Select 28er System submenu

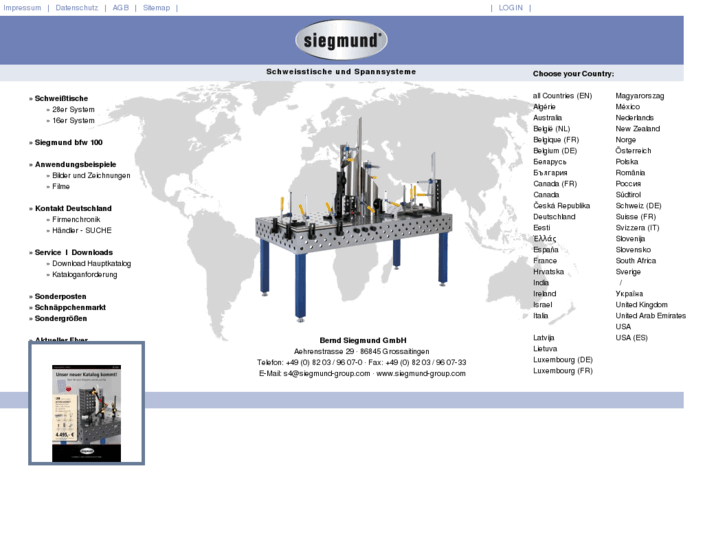73,109
